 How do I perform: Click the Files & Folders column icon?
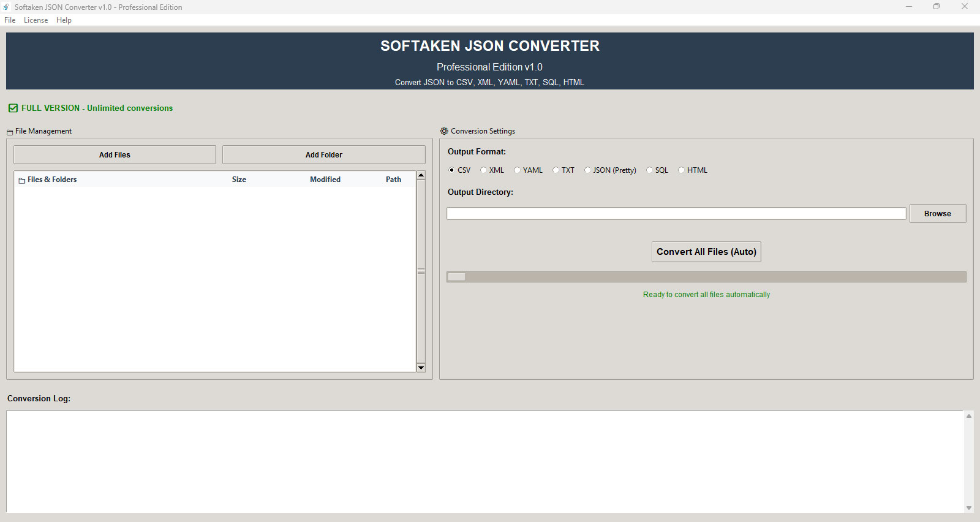(22, 180)
